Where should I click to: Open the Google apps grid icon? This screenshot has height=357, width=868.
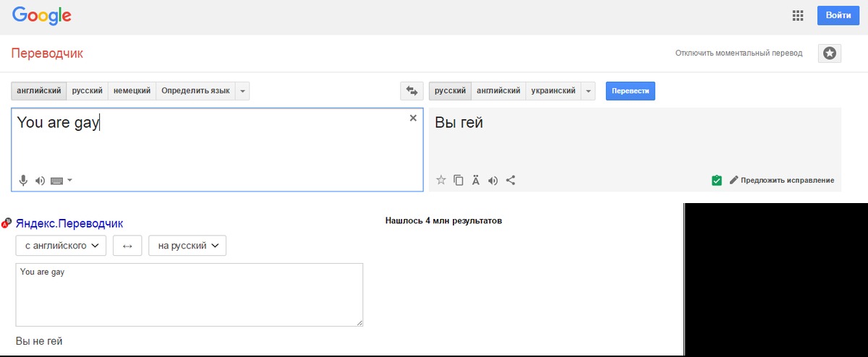click(x=799, y=16)
